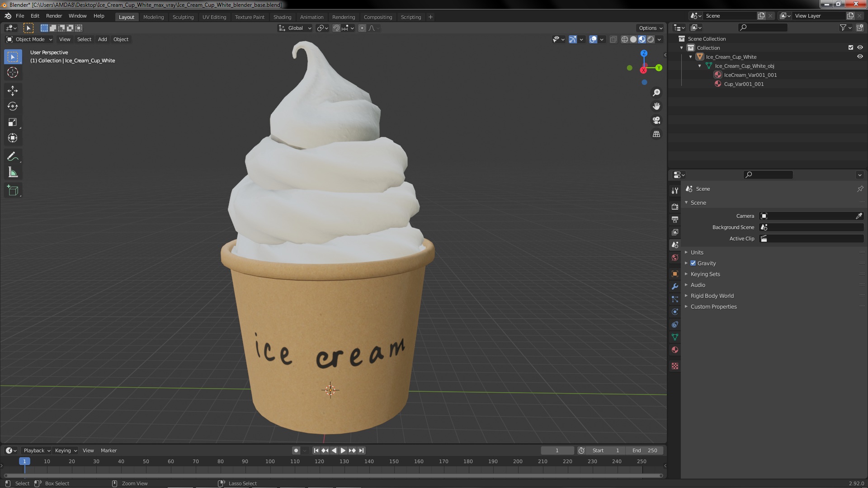Select the Cursor tool in the viewport toolbar
This screenshot has width=868, height=488.
pos(13,72)
